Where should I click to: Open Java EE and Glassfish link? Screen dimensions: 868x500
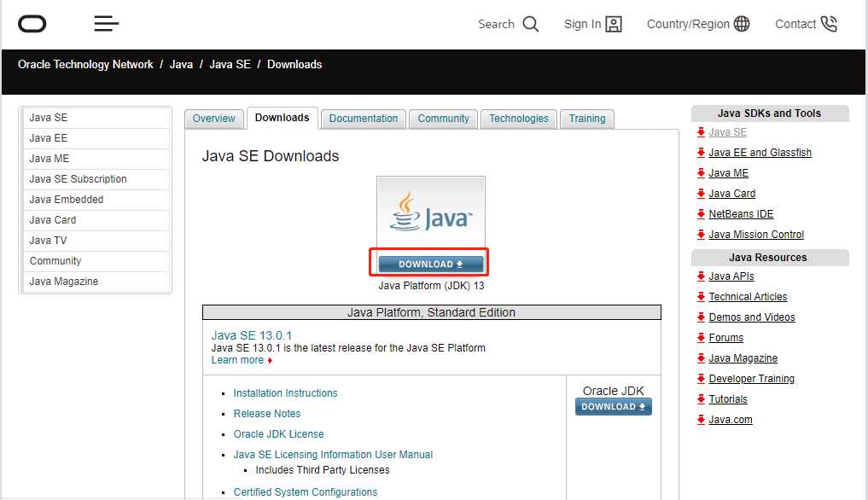760,152
